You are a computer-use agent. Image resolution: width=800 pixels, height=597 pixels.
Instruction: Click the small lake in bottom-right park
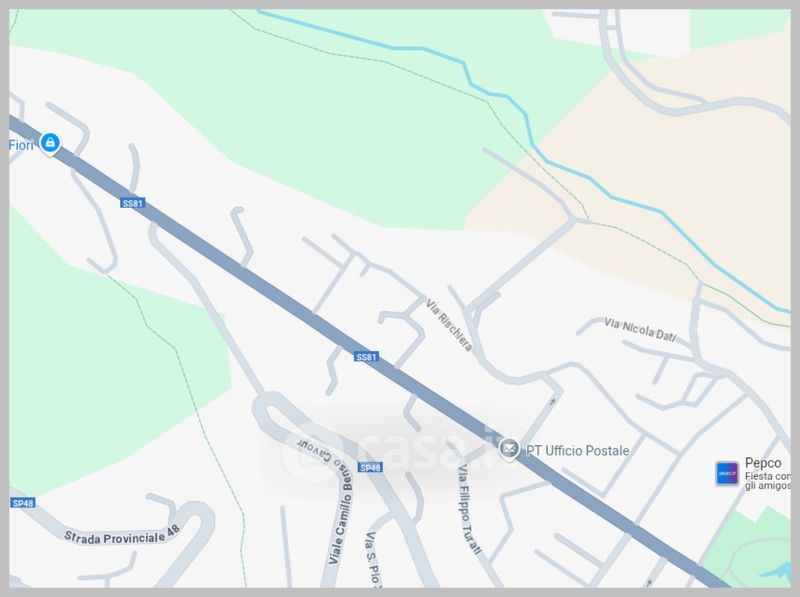pos(776,570)
